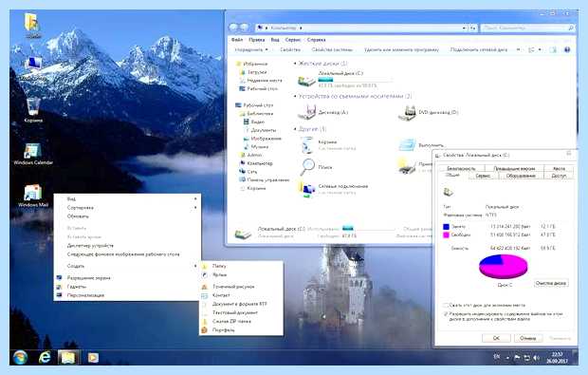Open the Сервис menu in Explorer
The height and width of the screenshot is (375, 588).
coord(292,40)
